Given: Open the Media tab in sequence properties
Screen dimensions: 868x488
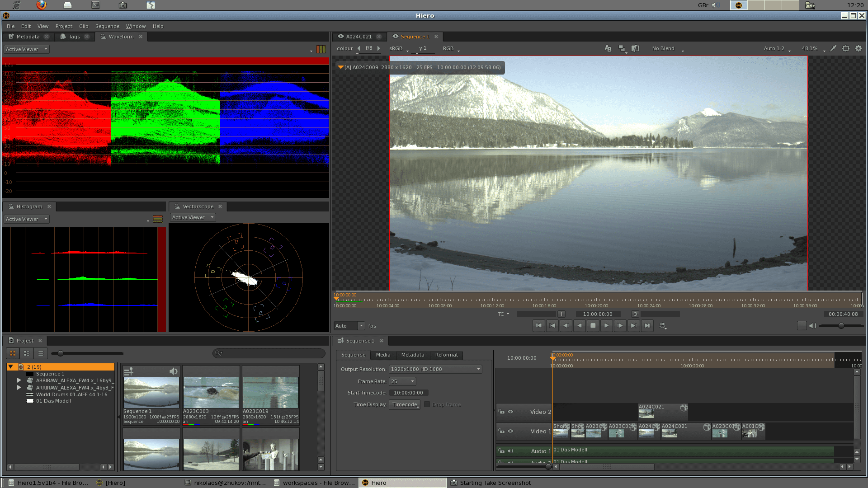Looking at the screenshot, I should coord(383,355).
